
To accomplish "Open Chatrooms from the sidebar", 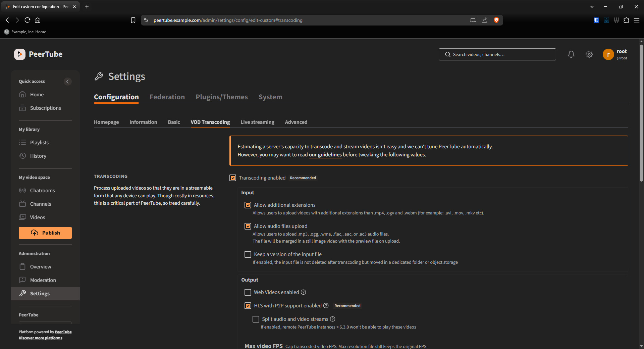I will click(42, 190).
